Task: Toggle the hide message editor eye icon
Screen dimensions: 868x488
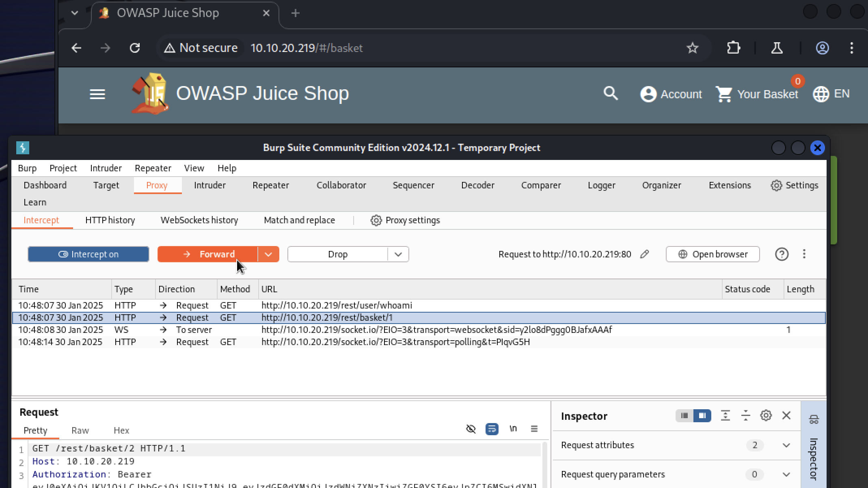Action: pos(471,429)
